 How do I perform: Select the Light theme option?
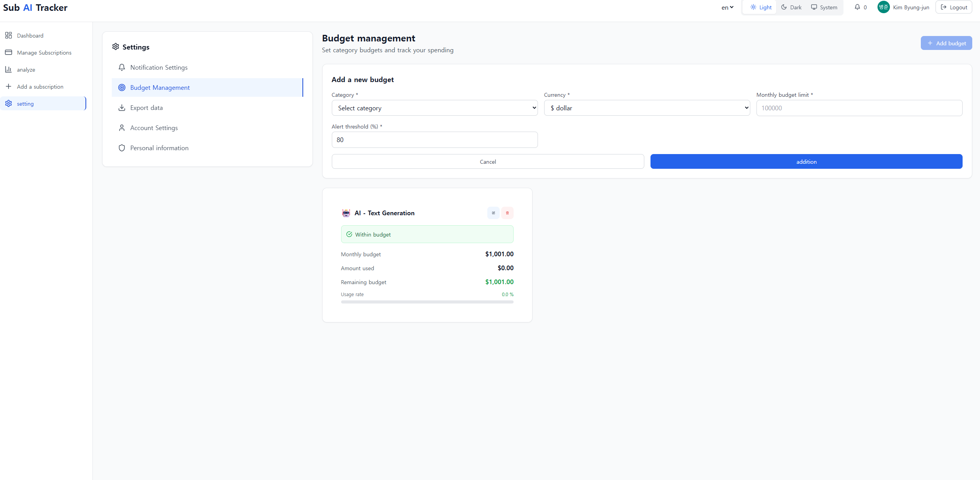[x=761, y=7]
